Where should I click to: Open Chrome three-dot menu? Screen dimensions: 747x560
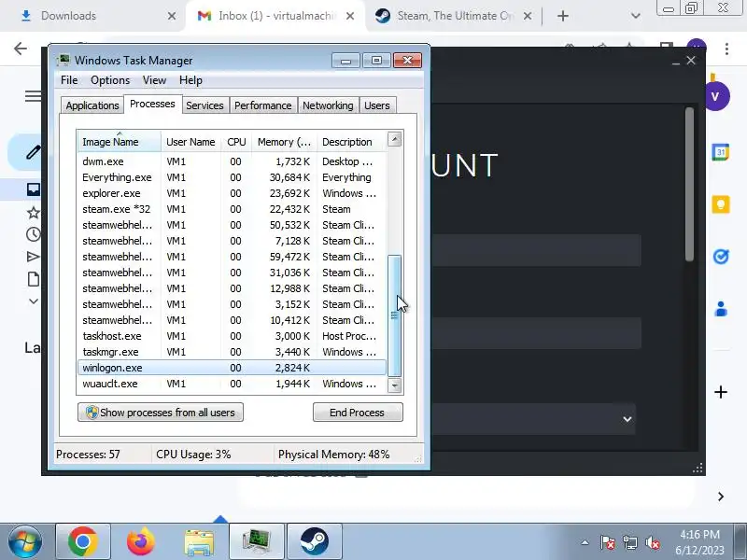click(726, 49)
